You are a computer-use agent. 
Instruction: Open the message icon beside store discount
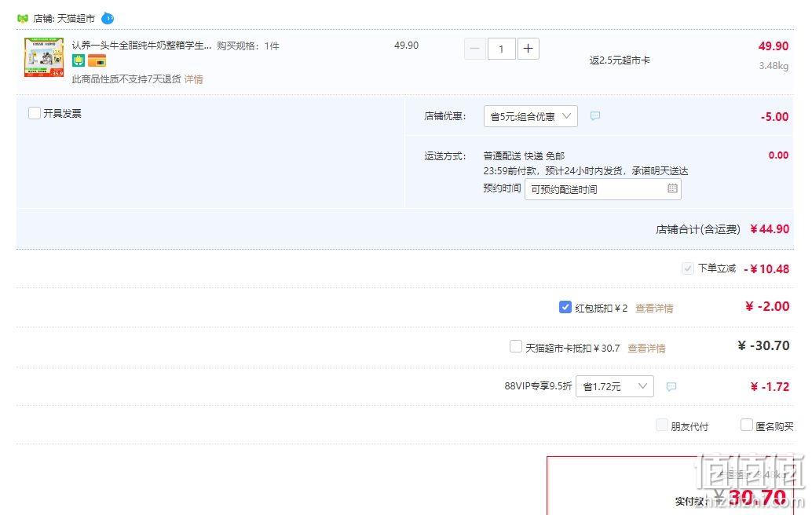coord(595,116)
